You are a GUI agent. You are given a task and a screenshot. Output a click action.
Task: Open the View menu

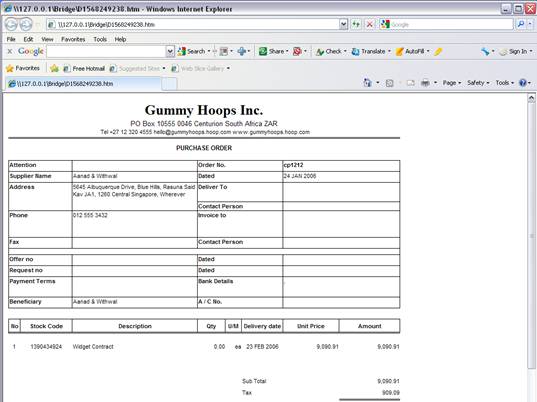pos(47,39)
